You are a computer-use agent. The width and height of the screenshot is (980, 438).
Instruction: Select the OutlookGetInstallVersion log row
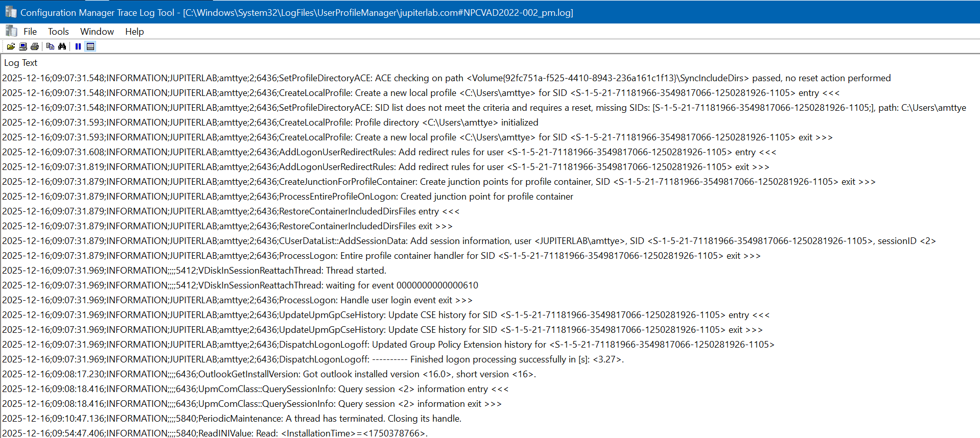point(490,374)
